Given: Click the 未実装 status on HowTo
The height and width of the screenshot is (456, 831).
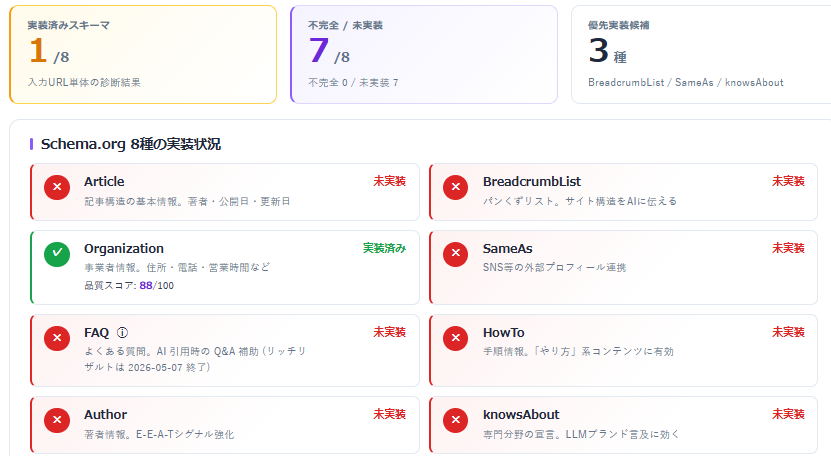Looking at the screenshot, I should click(x=788, y=332).
